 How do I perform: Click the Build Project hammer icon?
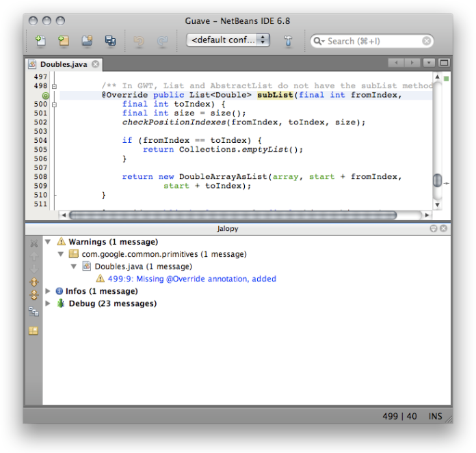288,40
